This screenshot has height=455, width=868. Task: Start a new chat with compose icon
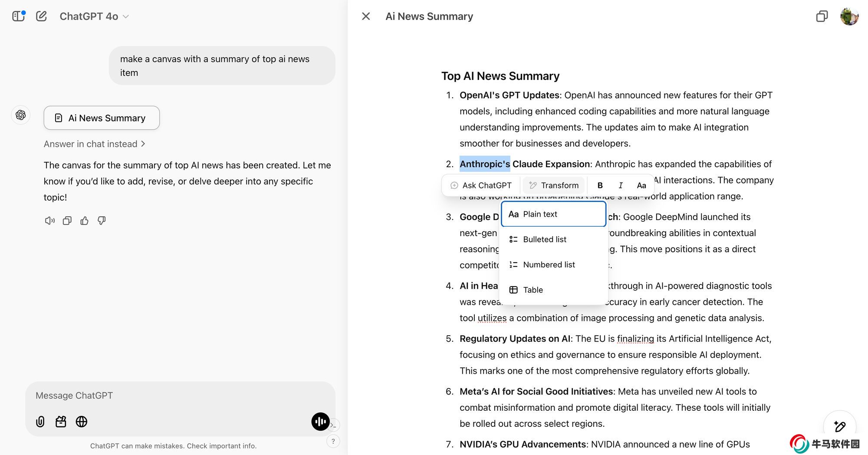41,16
